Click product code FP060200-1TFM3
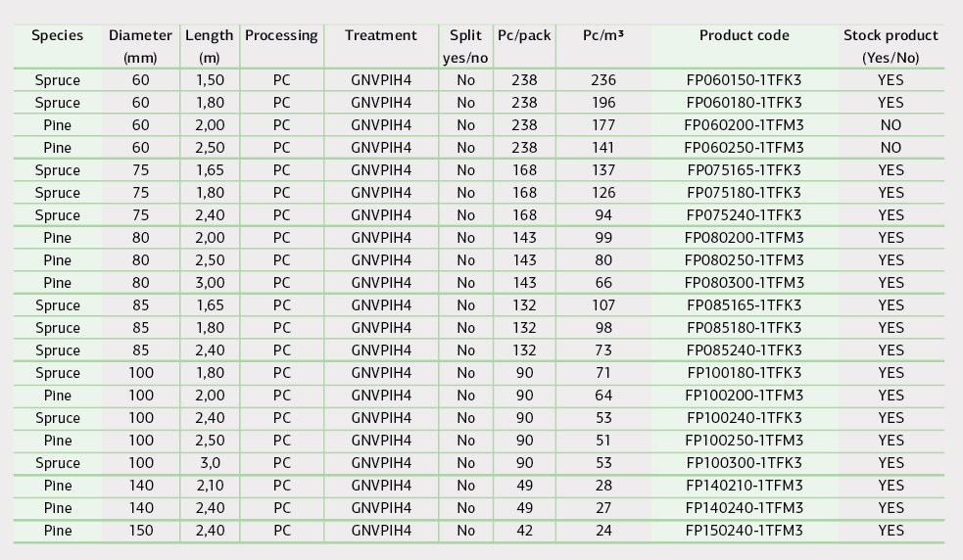Viewport: 963px width, 560px height. [744, 125]
